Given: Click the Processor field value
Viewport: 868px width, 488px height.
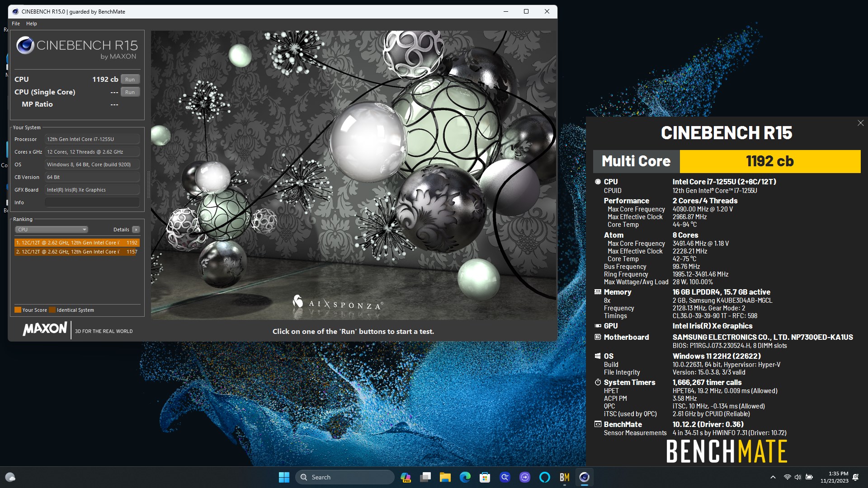Looking at the screenshot, I should tap(92, 139).
